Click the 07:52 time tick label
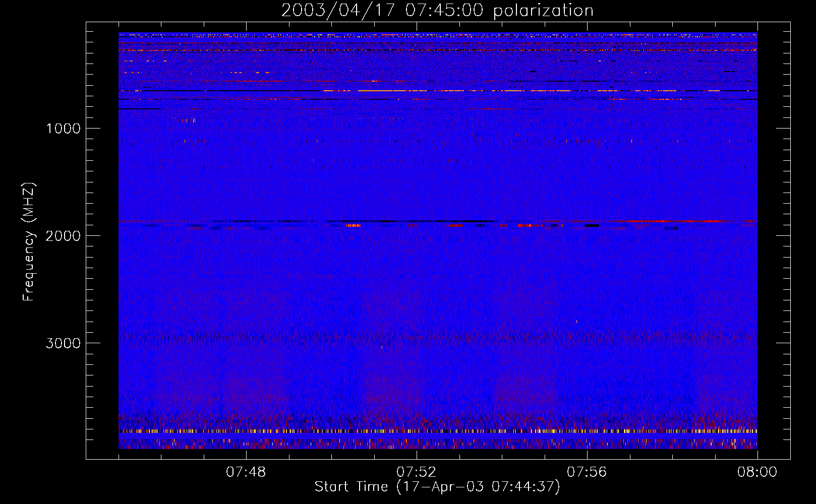Viewport: 816px width, 504px height. [417, 472]
